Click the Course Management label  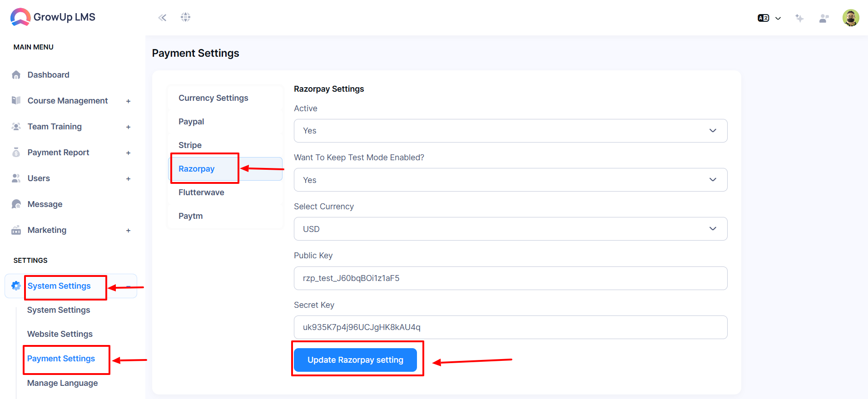click(x=68, y=101)
